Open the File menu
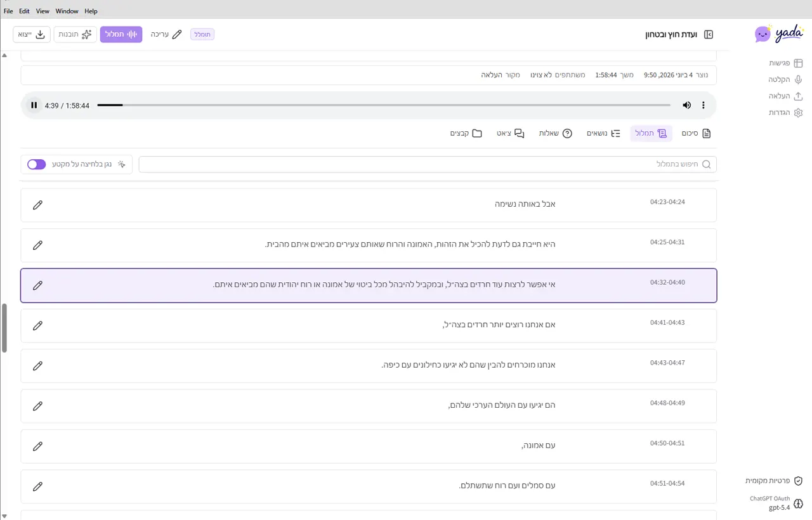812x520 pixels. (8, 11)
